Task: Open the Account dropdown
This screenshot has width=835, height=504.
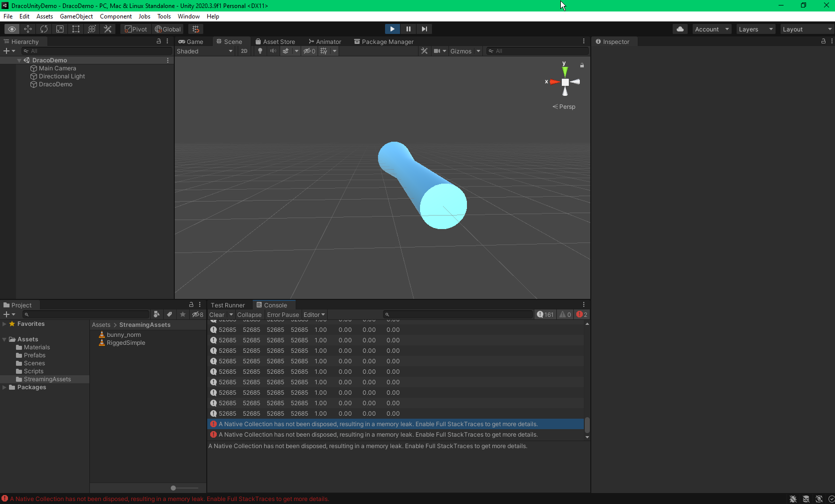Action: click(712, 29)
